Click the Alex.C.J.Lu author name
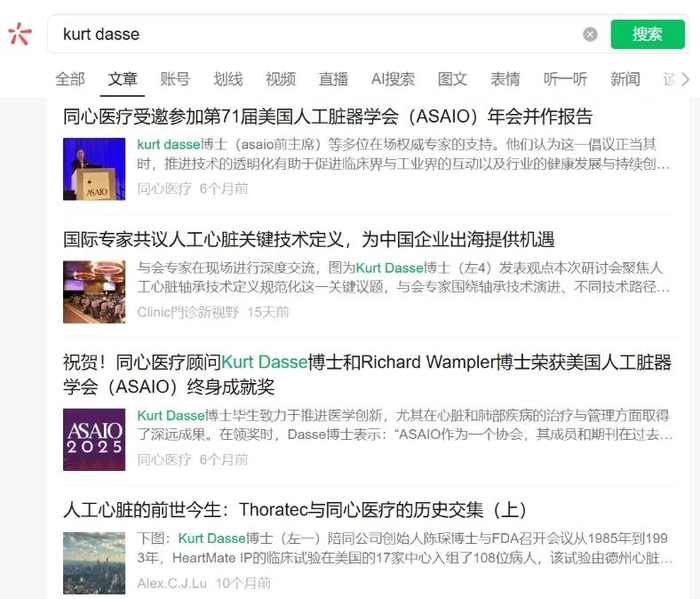 coord(172,583)
